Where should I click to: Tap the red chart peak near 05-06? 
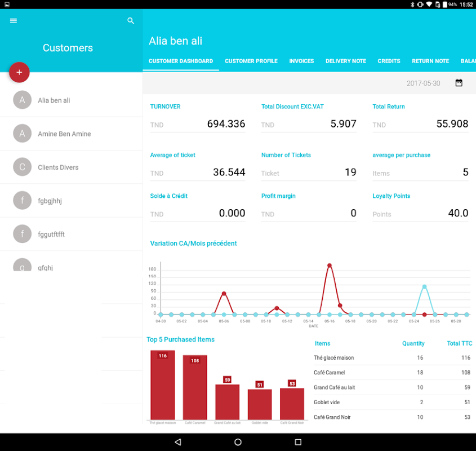click(224, 294)
